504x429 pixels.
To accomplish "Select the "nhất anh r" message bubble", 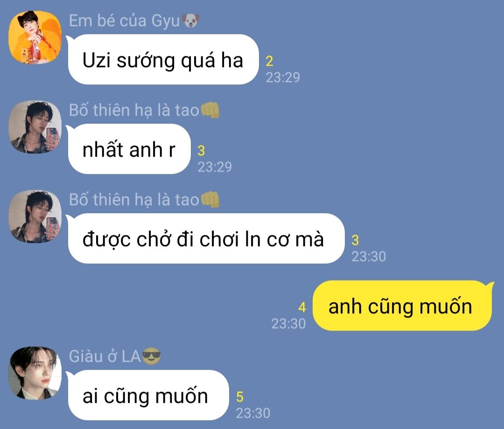I will coord(129,149).
